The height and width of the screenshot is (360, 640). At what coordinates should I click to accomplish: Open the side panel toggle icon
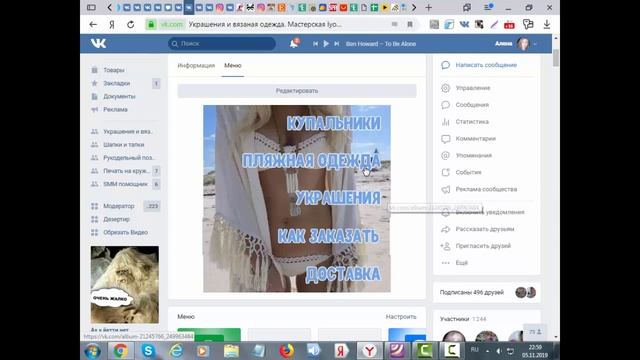pyautogui.click(x=91, y=7)
